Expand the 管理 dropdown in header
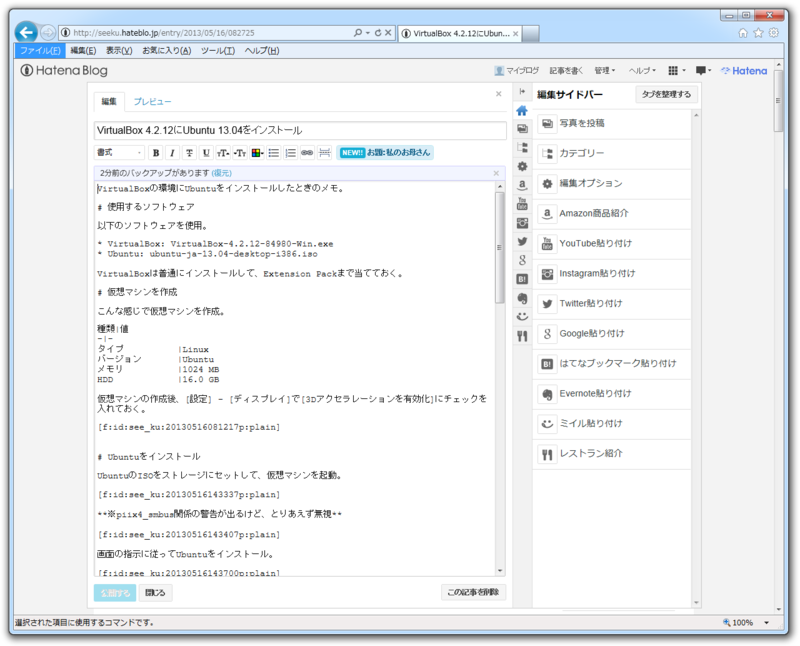The height and width of the screenshot is (646, 800). pos(605,70)
